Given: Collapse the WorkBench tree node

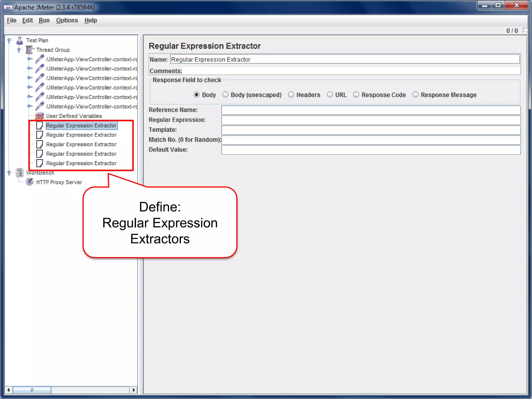Looking at the screenshot, I should pyautogui.click(x=9, y=173).
